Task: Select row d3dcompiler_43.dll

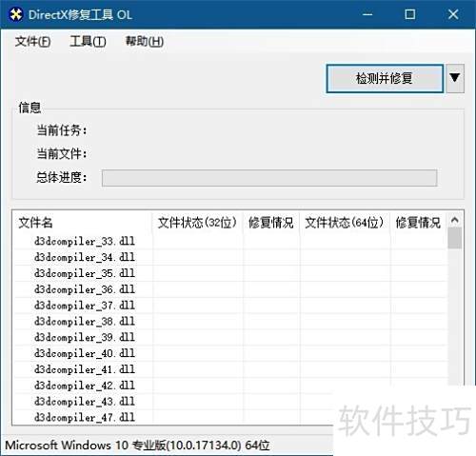Action: 230,402
